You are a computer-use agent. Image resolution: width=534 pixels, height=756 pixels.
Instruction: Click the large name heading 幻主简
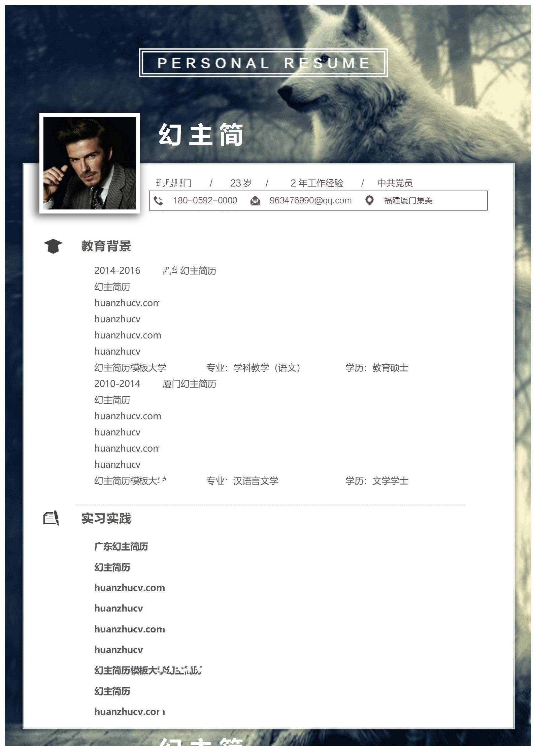[201, 134]
